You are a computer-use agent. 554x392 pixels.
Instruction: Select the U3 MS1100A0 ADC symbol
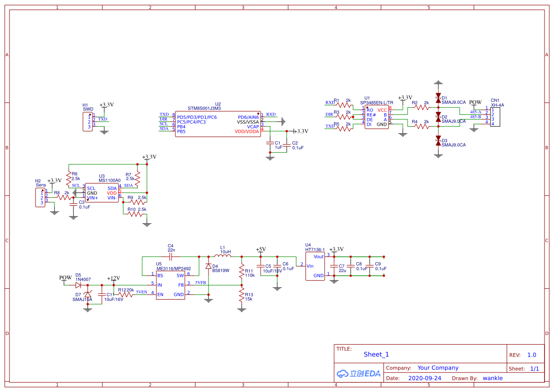pyautogui.click(x=102, y=192)
